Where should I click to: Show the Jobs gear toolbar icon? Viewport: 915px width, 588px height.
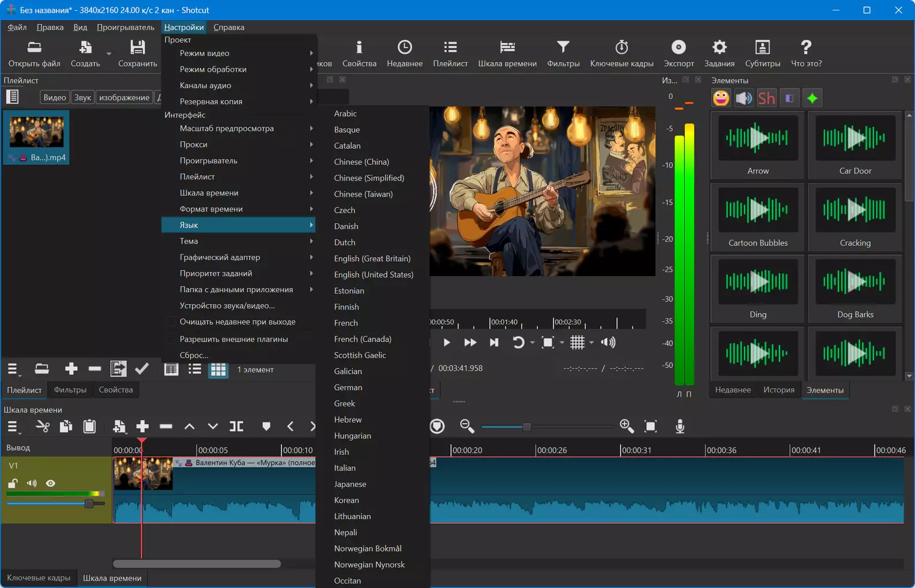(x=719, y=53)
